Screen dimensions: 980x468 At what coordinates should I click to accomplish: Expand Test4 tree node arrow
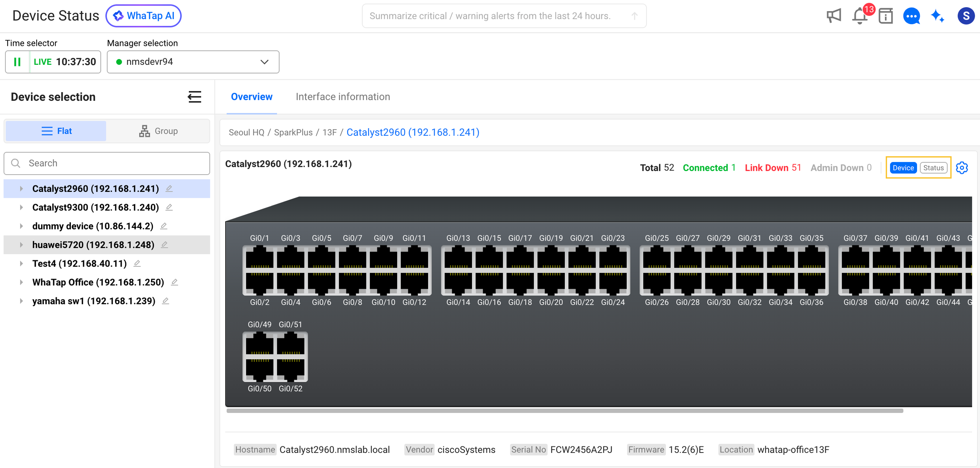pos(21,263)
